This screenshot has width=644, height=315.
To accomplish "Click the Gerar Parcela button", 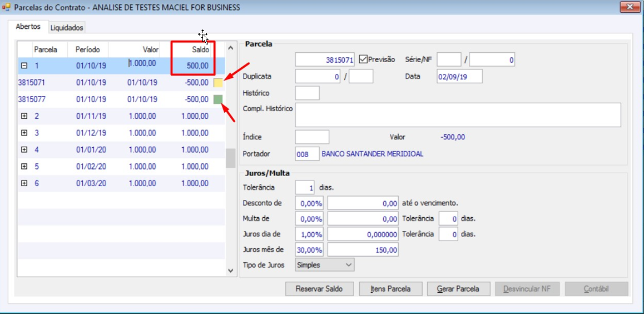I will coord(458,289).
